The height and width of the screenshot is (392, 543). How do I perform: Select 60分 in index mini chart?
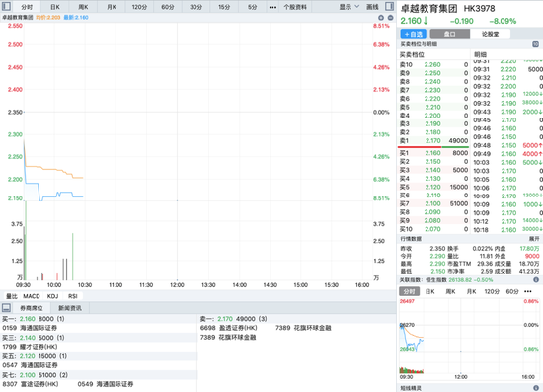pyautogui.click(x=512, y=291)
